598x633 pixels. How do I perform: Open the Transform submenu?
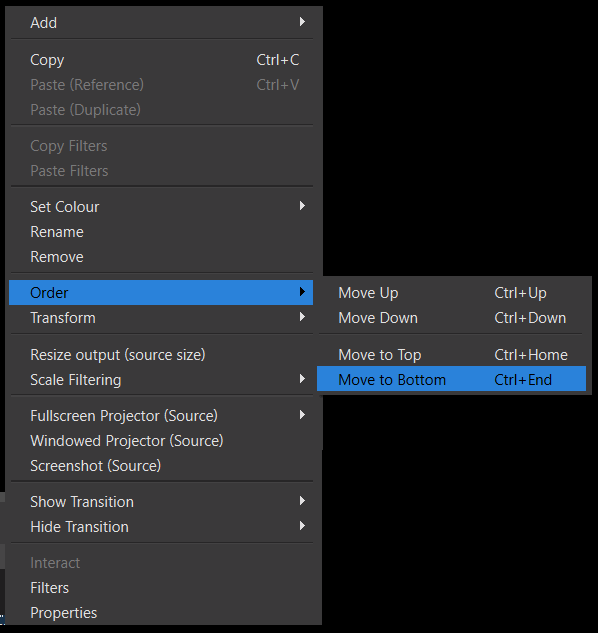click(161, 318)
